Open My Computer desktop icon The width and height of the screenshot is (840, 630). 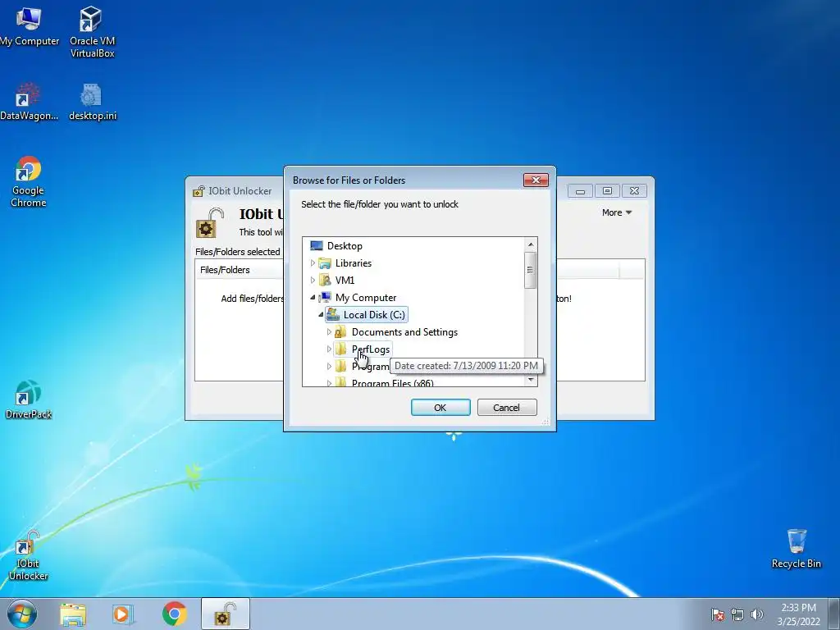tap(29, 25)
